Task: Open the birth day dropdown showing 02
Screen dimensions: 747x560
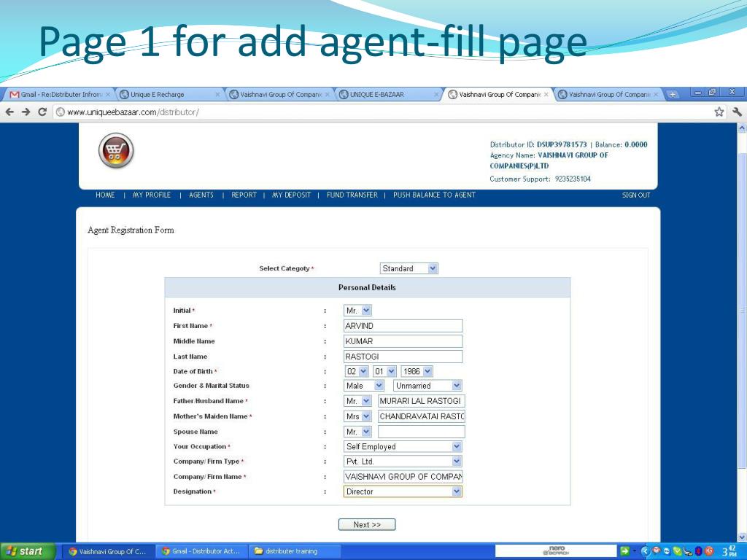Action: pyautogui.click(x=356, y=371)
